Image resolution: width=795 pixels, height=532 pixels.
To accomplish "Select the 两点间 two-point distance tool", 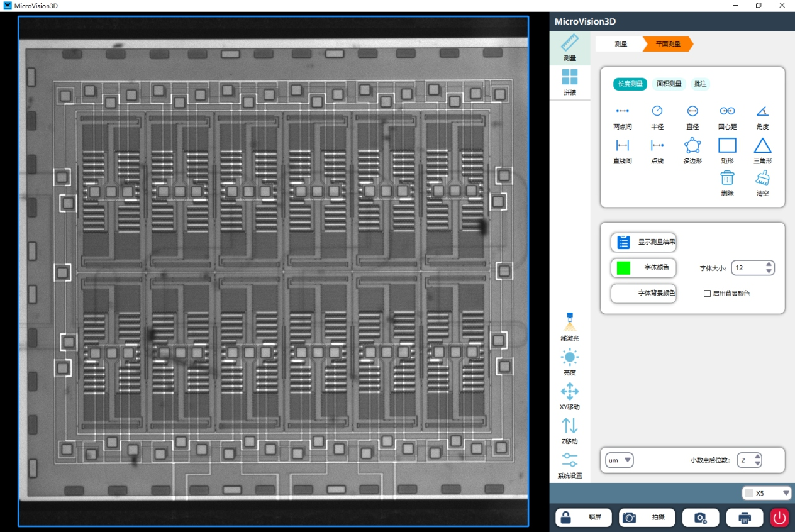I will point(623,117).
